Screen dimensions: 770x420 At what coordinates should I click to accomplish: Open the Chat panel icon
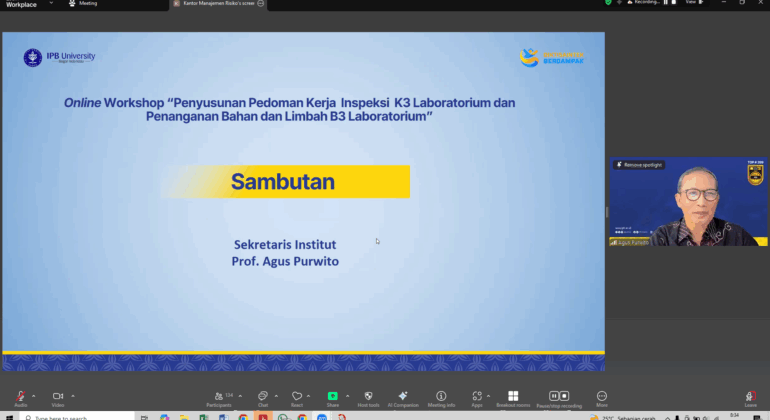tap(263, 396)
